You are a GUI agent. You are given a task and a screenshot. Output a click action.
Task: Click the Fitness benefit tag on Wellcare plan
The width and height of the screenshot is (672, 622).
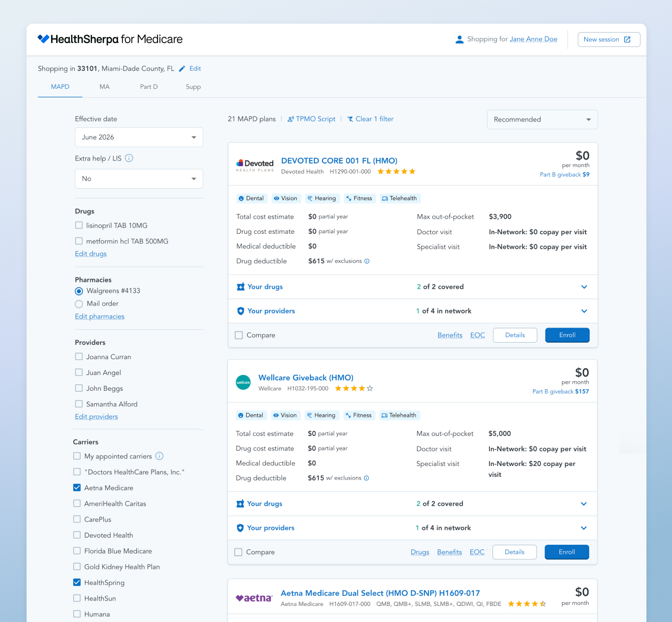(359, 415)
